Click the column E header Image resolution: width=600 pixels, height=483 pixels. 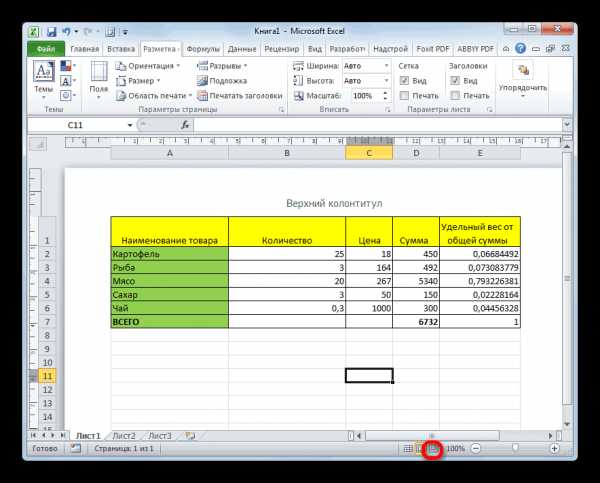pyautogui.click(x=480, y=153)
